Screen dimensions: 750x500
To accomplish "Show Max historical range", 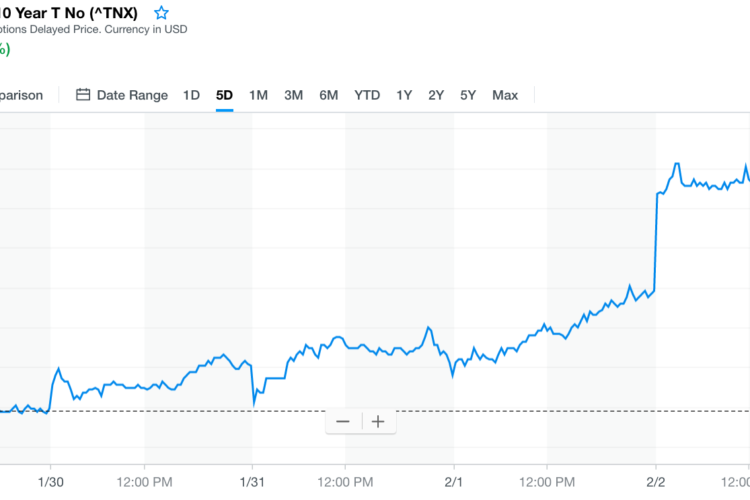I will [505, 95].
